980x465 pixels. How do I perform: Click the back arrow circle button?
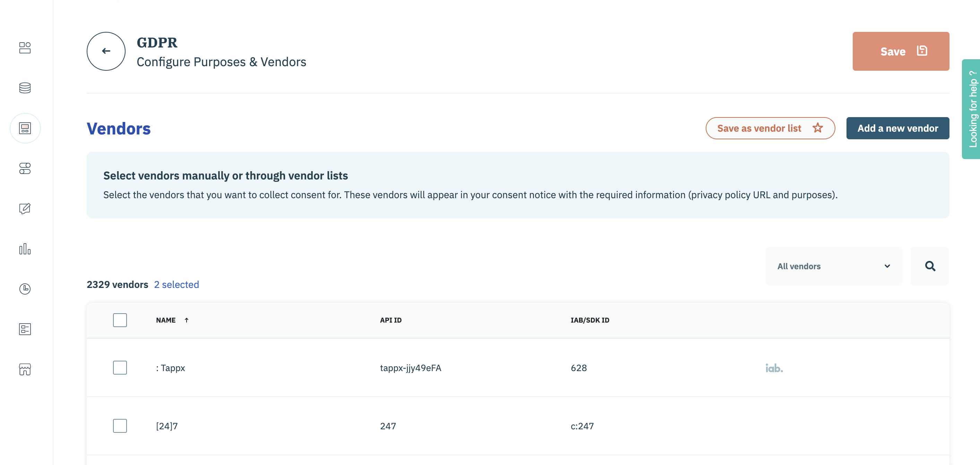(106, 51)
